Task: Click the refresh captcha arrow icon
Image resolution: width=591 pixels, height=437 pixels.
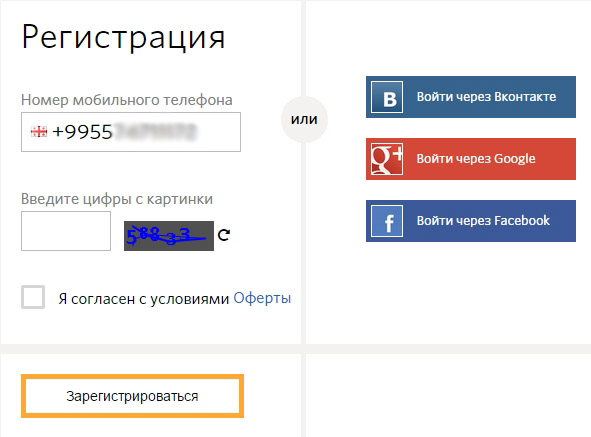Action: tap(224, 235)
